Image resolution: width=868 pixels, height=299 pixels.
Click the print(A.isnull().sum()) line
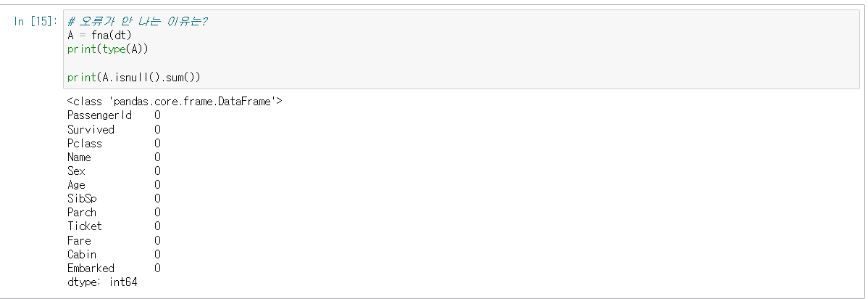point(133,76)
